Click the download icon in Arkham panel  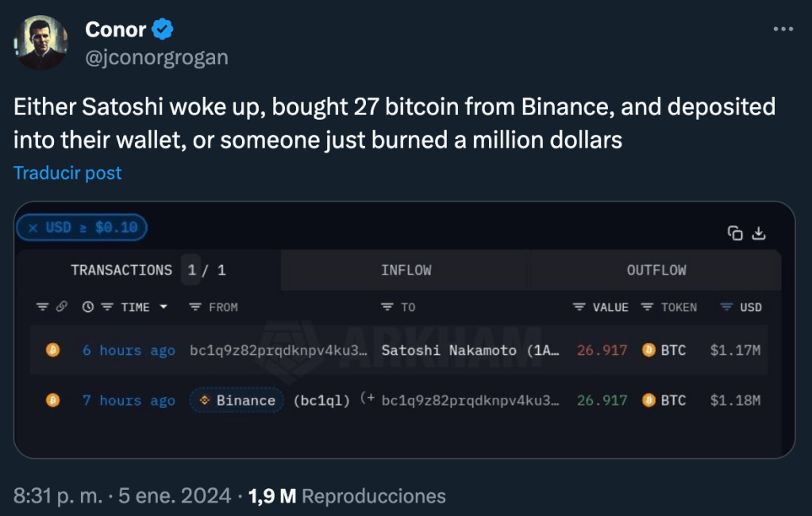(x=759, y=233)
